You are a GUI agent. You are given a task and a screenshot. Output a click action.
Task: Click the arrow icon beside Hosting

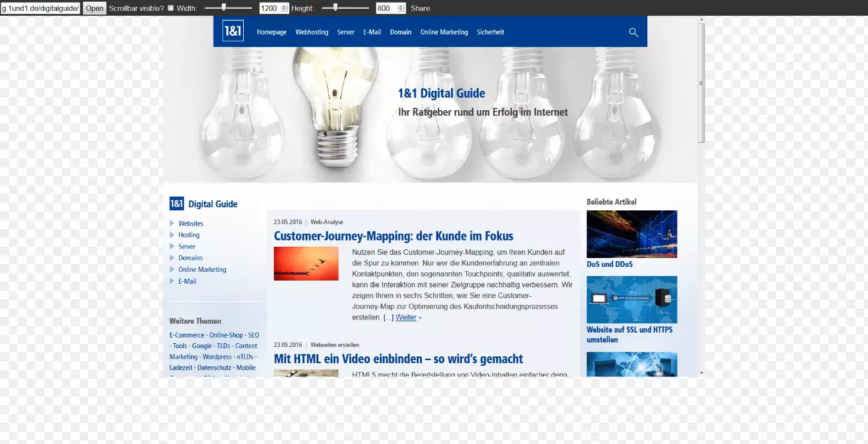(172, 235)
